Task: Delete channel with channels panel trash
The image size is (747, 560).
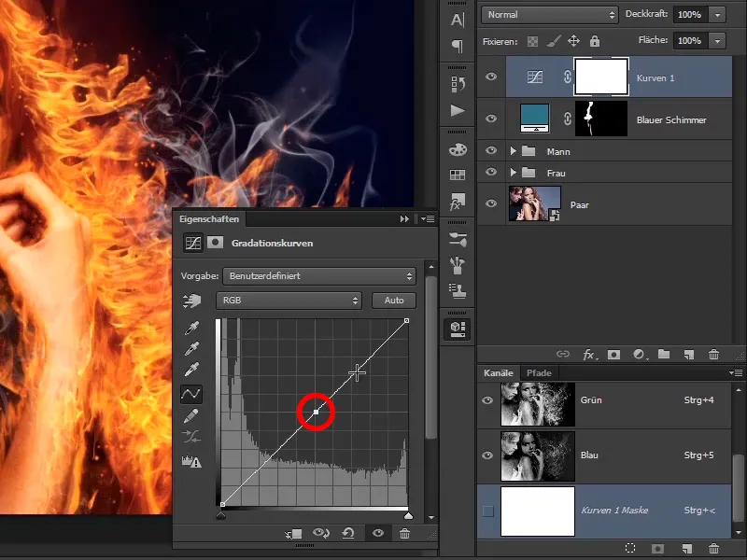Action: [x=713, y=549]
